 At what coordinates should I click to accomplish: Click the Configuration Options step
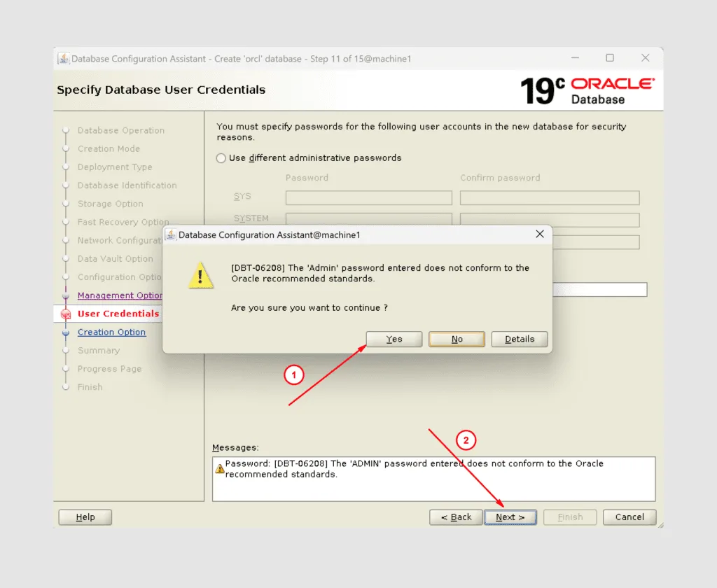point(120,276)
